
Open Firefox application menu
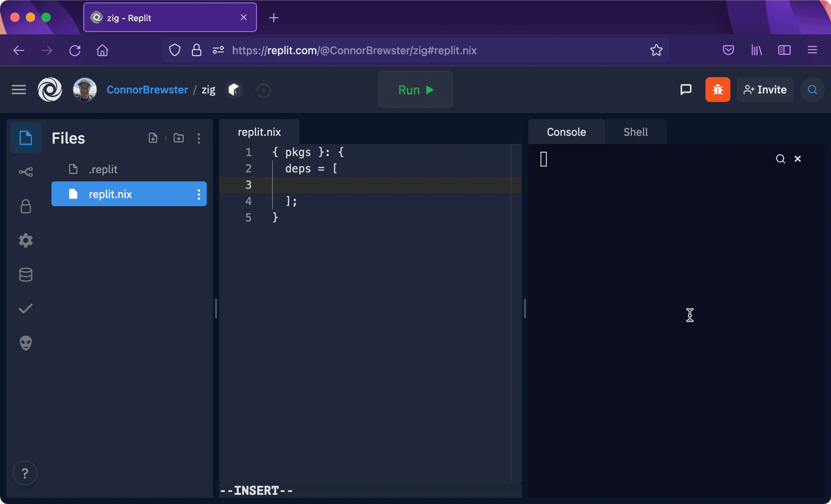coord(812,50)
